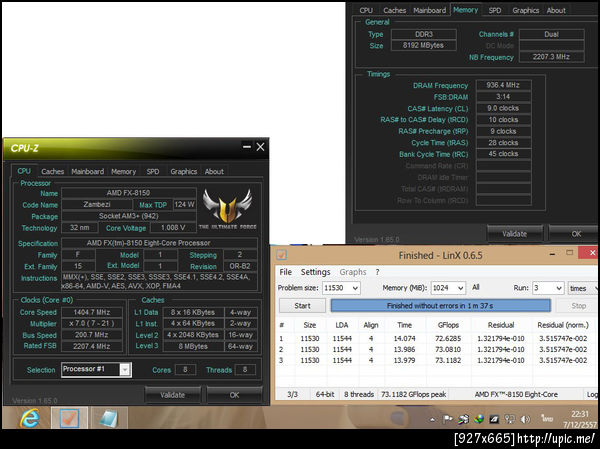
Task: Click the Time column header in LinX
Action: click(404, 325)
